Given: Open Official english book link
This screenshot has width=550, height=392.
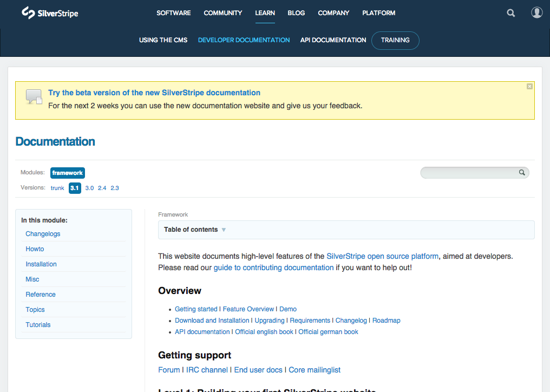Looking at the screenshot, I should tap(264, 332).
